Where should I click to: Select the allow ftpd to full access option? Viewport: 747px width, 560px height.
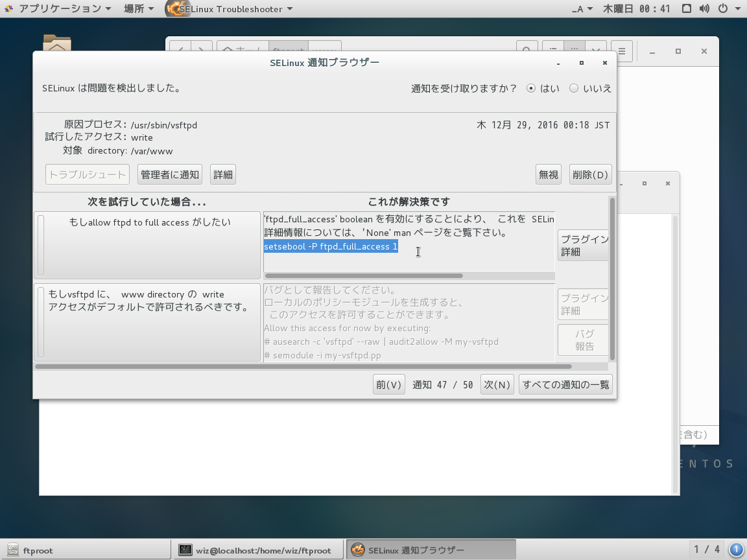(x=147, y=245)
